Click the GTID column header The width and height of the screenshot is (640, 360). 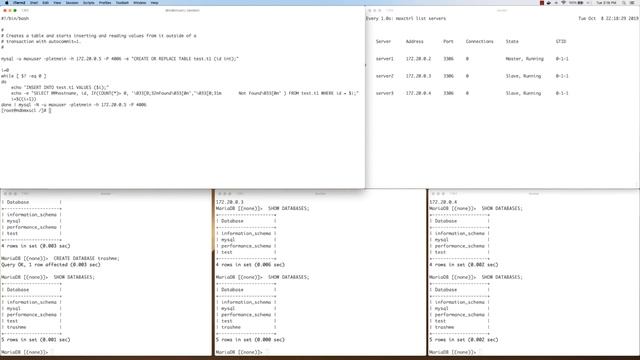[x=561, y=42]
